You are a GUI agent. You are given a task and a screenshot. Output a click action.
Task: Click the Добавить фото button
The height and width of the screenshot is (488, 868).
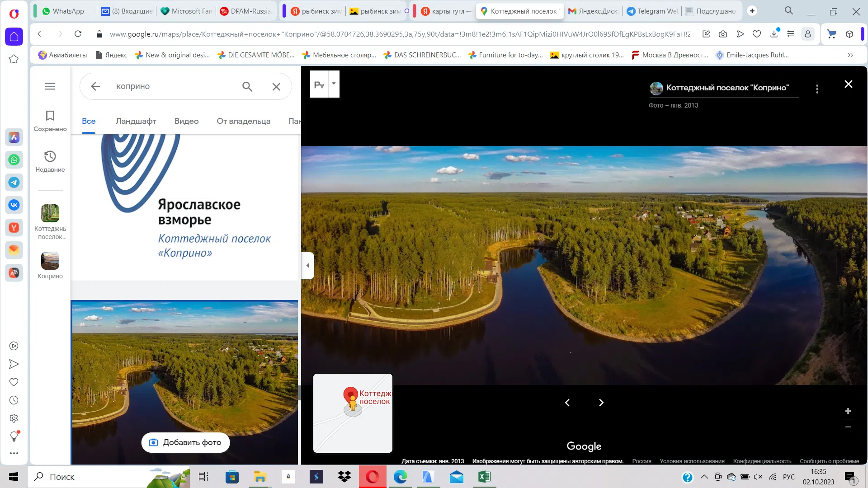pyautogui.click(x=186, y=442)
